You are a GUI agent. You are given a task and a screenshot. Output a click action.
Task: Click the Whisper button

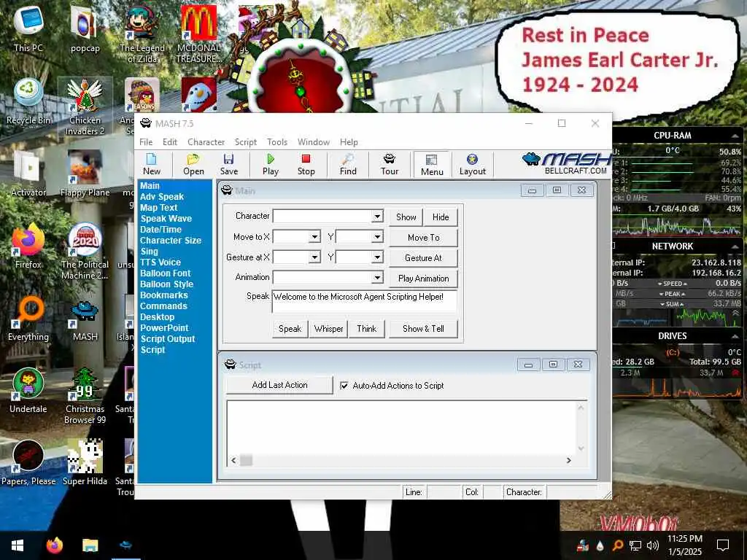pos(328,329)
